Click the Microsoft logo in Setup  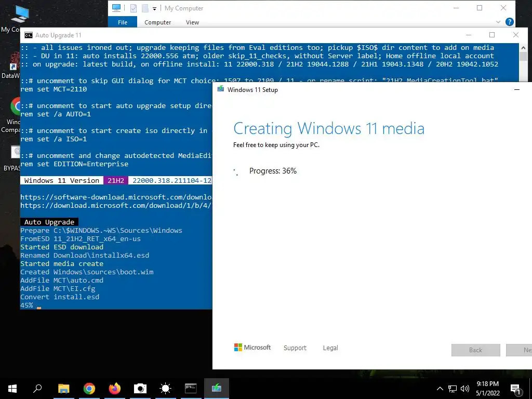252,348
